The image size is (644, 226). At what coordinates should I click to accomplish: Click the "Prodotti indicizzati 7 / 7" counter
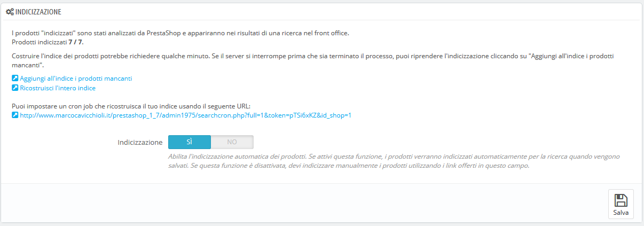[x=48, y=41]
